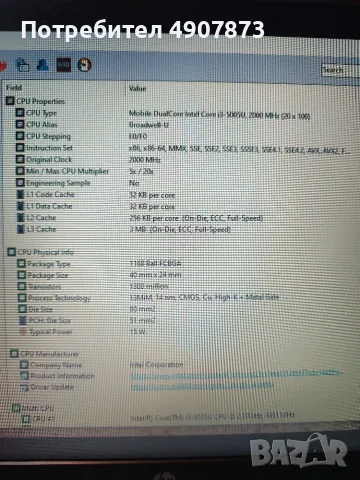Select the Instruction Set value line
The height and width of the screenshot is (480, 360).
pyautogui.click(x=239, y=149)
